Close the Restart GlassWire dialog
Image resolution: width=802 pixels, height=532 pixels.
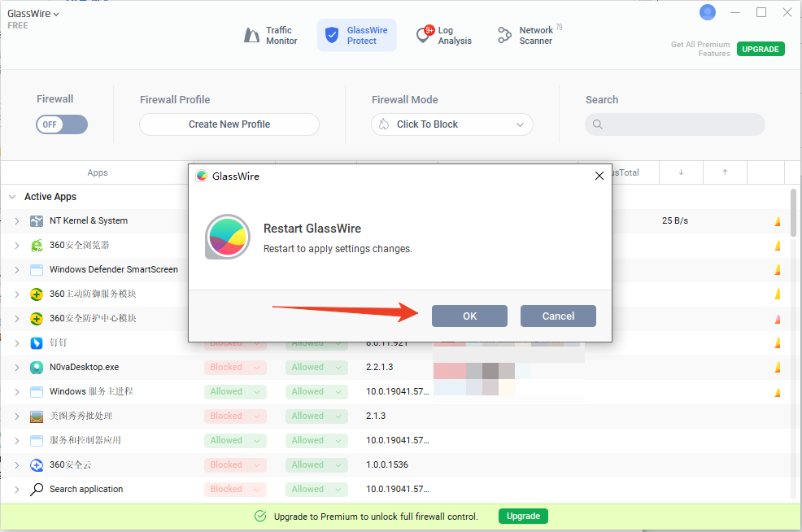pos(599,176)
